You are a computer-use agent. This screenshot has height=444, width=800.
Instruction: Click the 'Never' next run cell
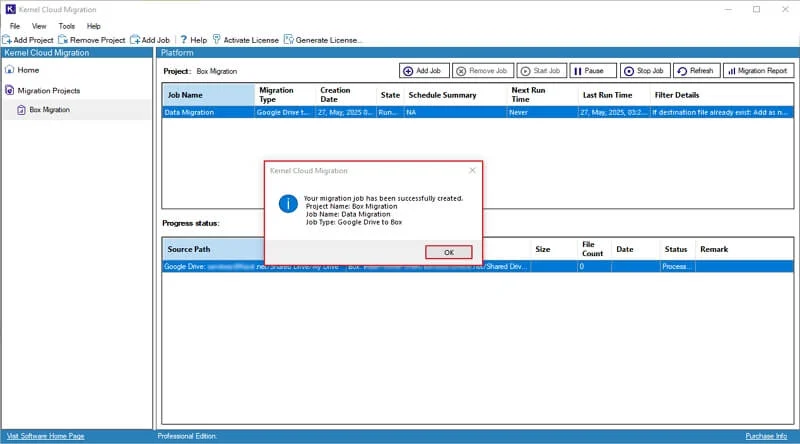coord(542,112)
